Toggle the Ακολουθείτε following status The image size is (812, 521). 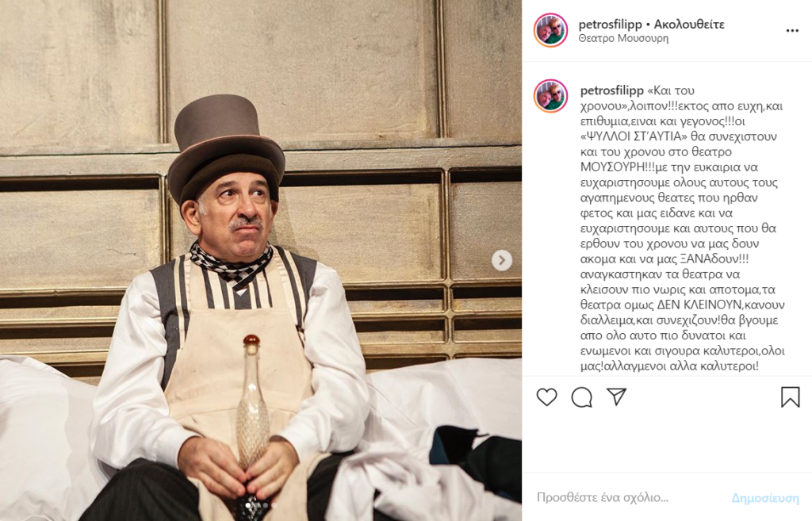pyautogui.click(x=689, y=25)
